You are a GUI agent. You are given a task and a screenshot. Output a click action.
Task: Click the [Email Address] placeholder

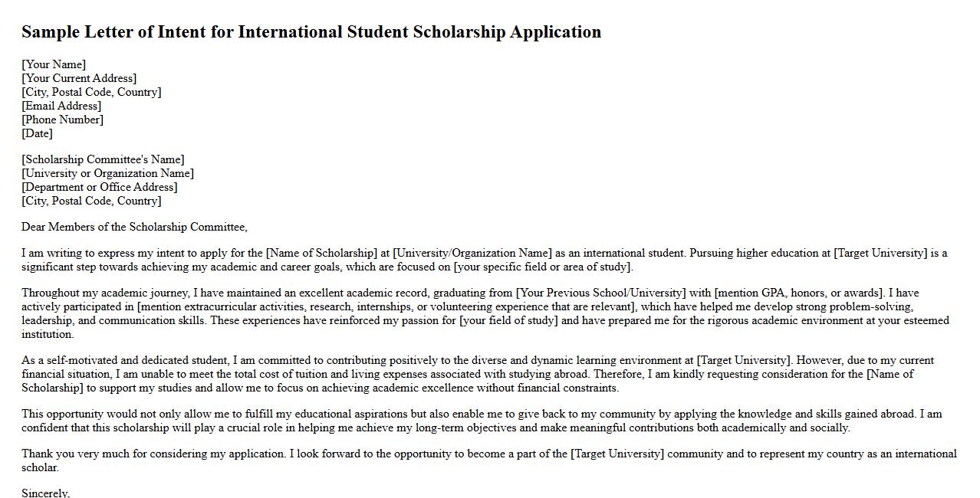click(x=61, y=106)
